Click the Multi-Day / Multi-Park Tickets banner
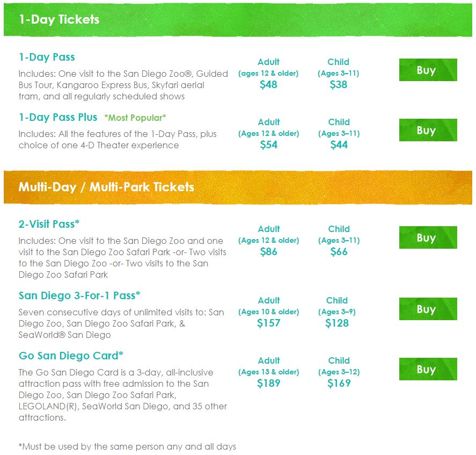This screenshot has width=476, height=455. [x=238, y=187]
